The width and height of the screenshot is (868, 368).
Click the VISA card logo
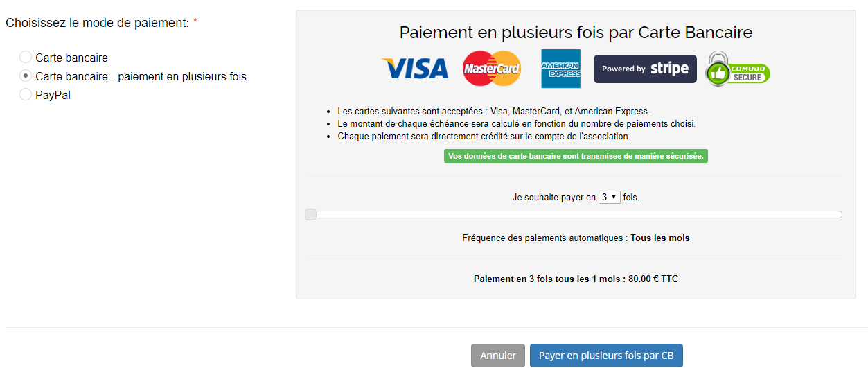pos(414,69)
